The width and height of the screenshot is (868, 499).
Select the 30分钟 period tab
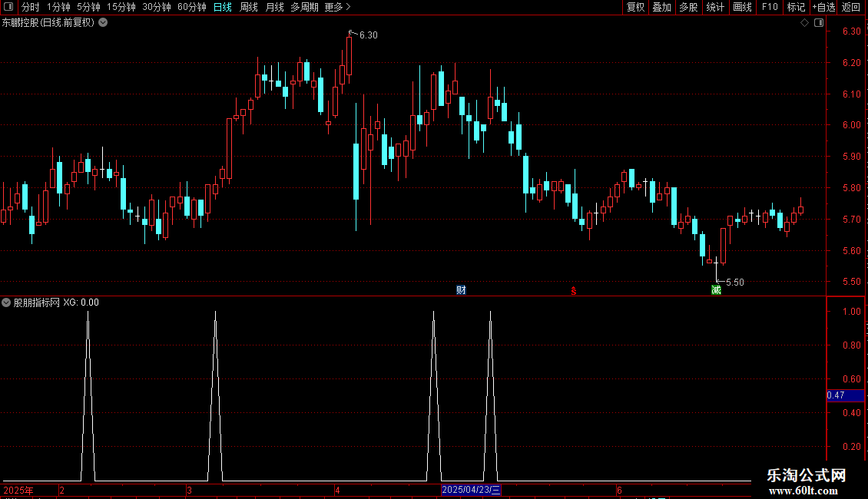[157, 7]
